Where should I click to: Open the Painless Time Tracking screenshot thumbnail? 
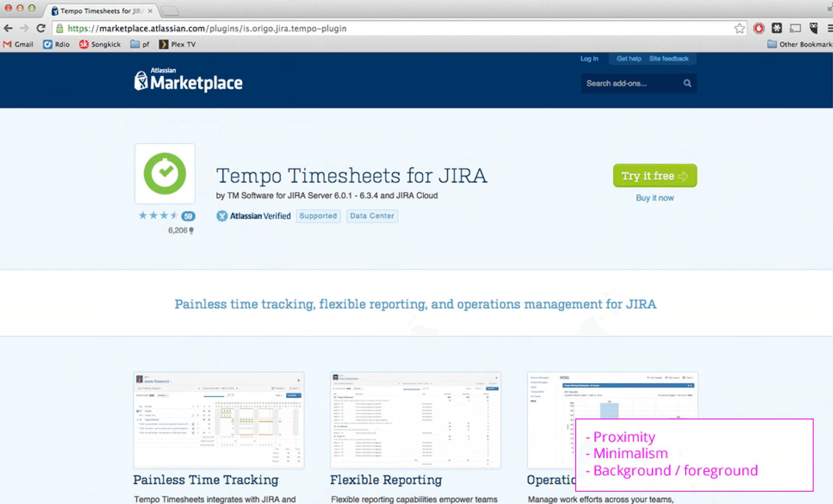pos(219,420)
